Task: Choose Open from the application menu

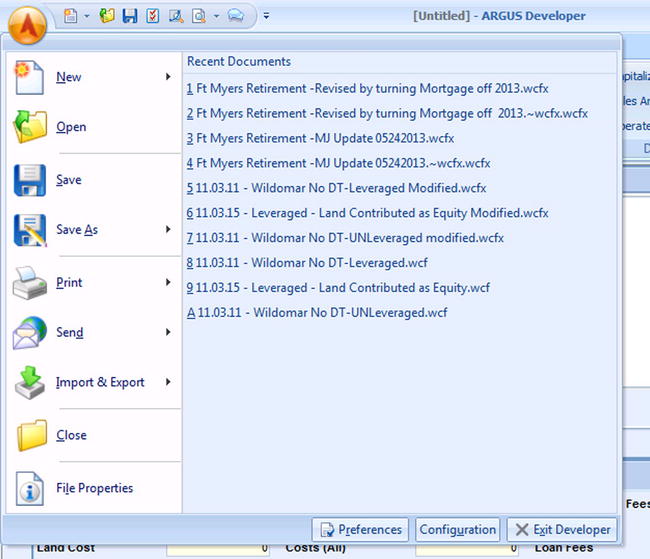Action: coord(71,127)
